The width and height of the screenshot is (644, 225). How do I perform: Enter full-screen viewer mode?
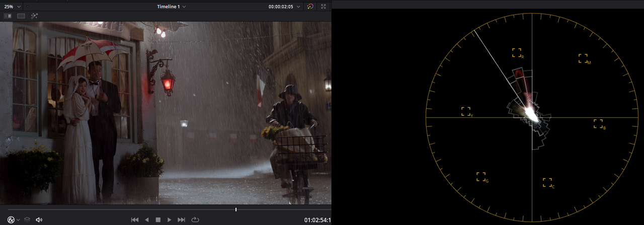point(323,7)
